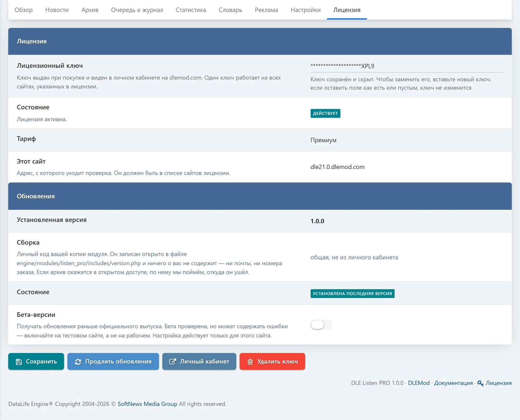Click the license key input field

click(x=407, y=66)
